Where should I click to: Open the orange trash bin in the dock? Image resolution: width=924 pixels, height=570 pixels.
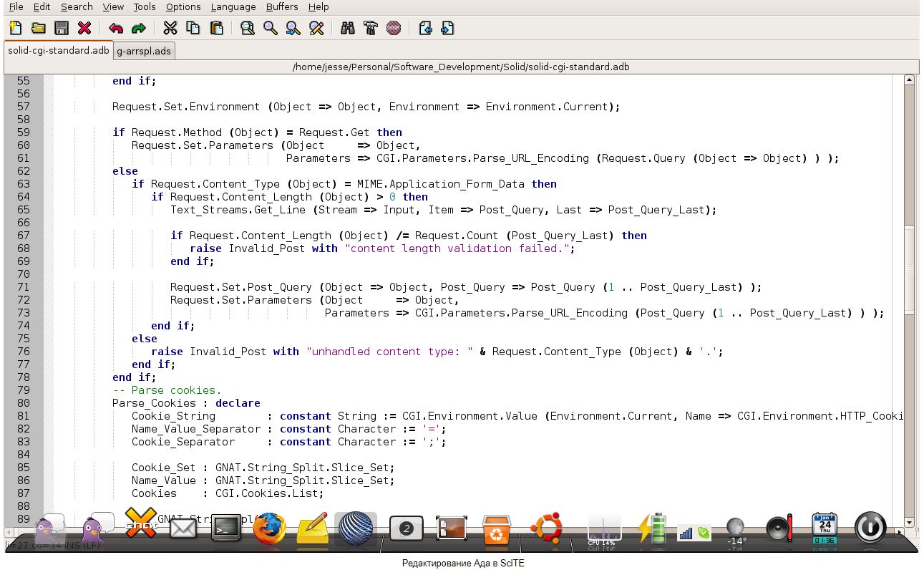coord(496,531)
